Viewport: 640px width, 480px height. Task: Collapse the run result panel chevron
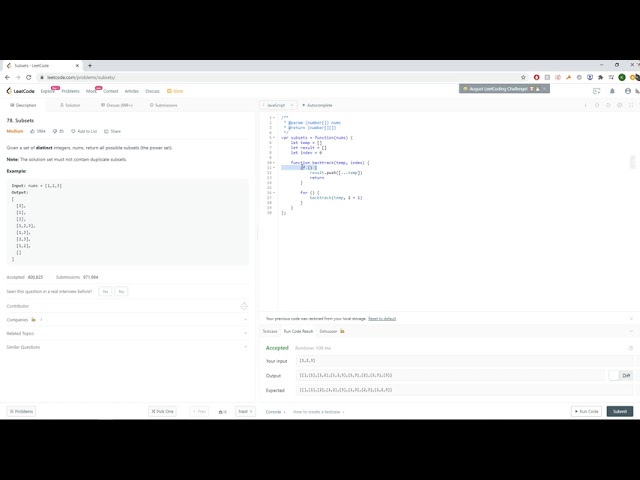631,331
